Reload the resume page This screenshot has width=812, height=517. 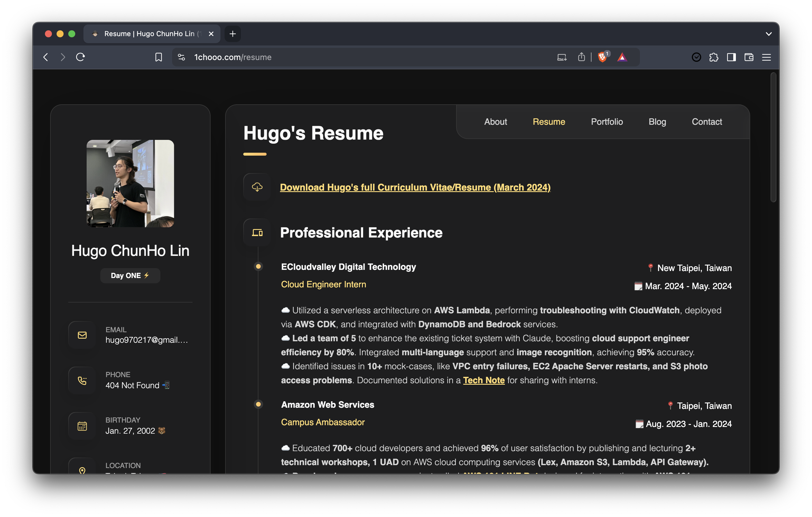(80, 57)
